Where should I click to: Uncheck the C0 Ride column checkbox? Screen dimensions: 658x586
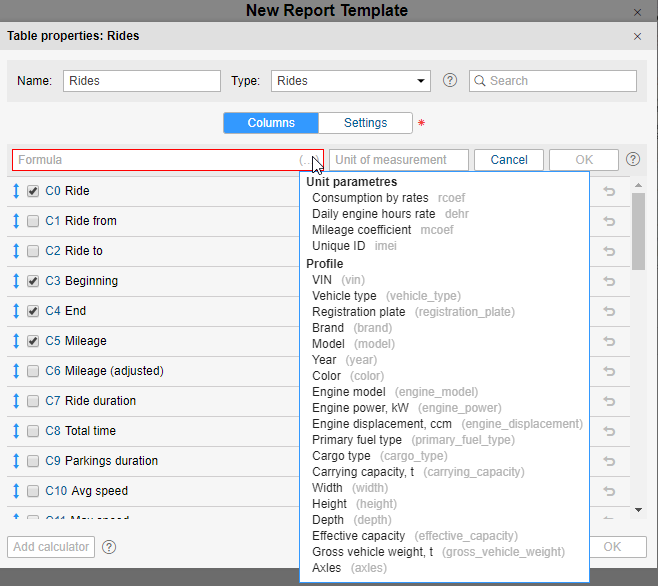pos(33,191)
